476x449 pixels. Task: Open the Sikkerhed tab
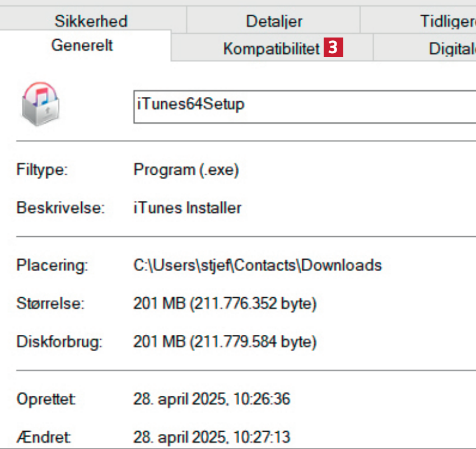pos(91,21)
